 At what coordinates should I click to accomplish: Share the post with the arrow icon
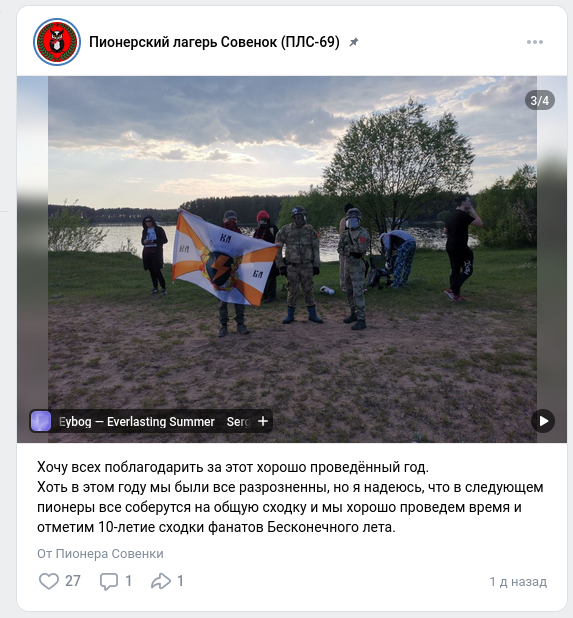(161, 581)
